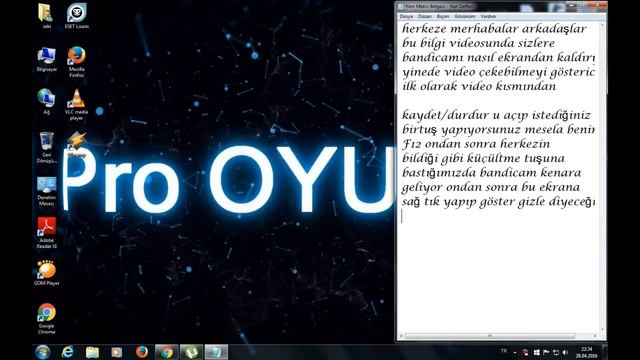640x360 pixels.
Task: Click the Notepad vertical scroll down arrow
Action: pyautogui.click(x=602, y=330)
